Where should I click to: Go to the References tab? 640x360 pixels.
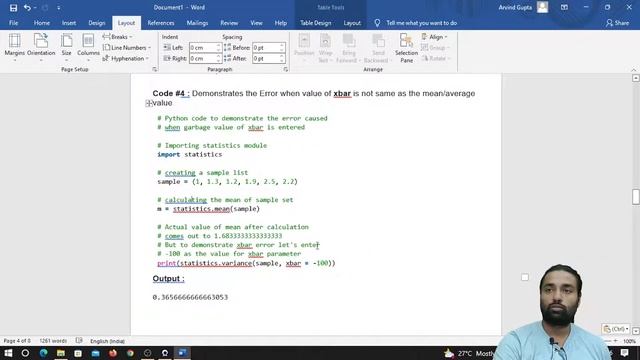pyautogui.click(x=161, y=23)
